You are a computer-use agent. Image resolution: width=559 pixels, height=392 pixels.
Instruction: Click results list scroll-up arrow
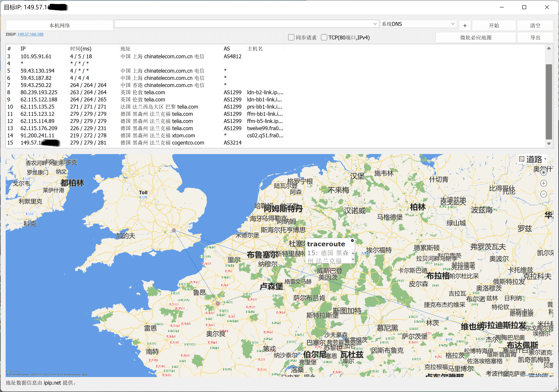pos(549,48)
